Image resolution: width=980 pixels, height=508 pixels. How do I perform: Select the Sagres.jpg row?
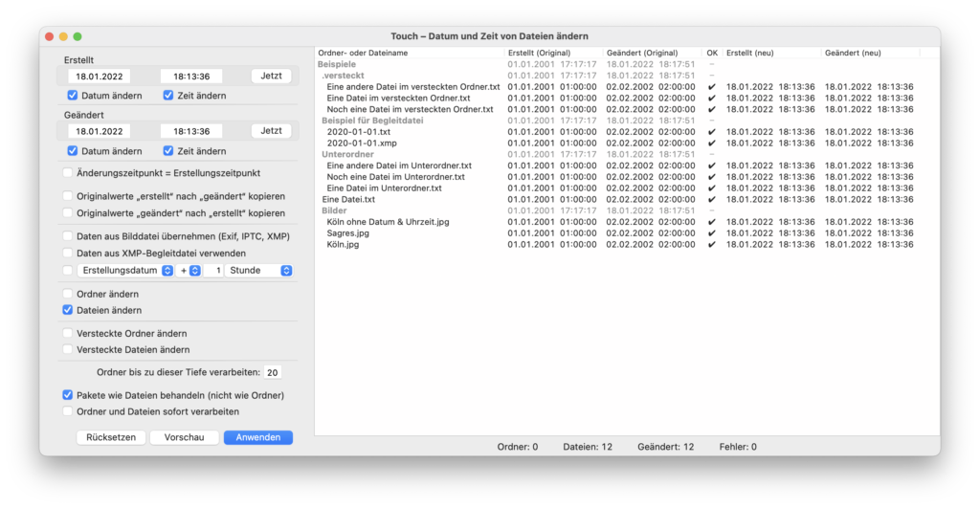click(x=628, y=233)
